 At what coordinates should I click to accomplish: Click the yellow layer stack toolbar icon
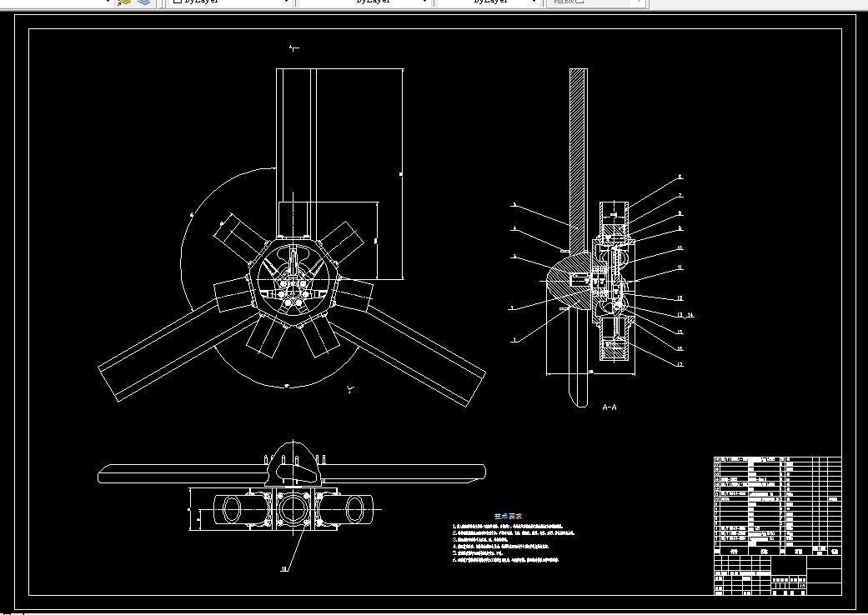click(124, 2)
